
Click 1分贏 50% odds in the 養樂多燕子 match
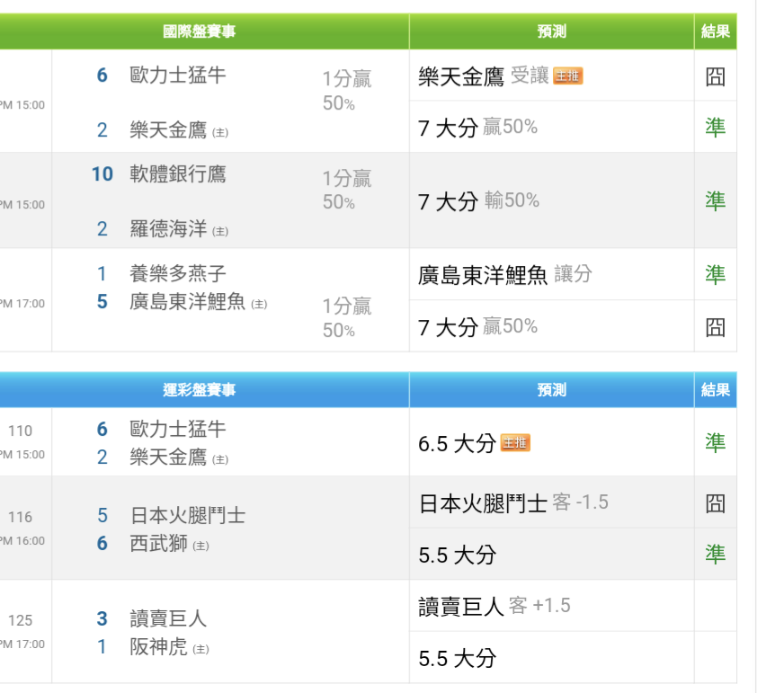347,318
